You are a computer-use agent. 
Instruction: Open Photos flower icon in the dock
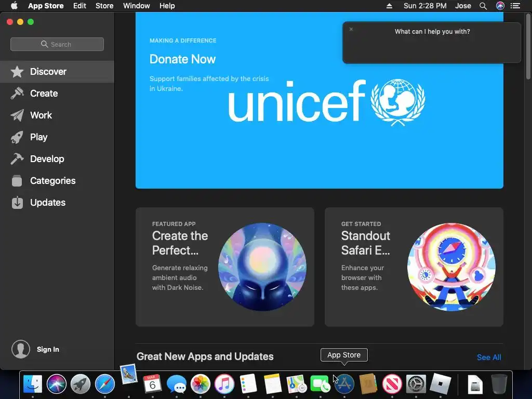pyautogui.click(x=201, y=384)
